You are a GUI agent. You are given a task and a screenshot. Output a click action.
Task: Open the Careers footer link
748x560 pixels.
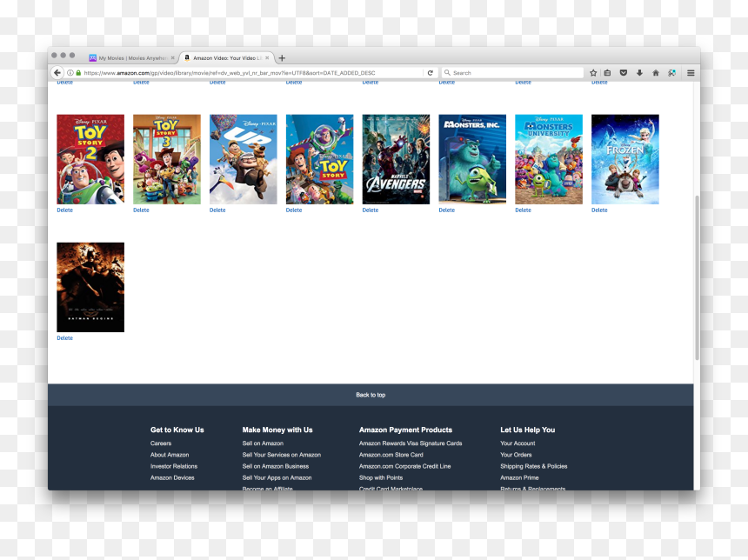(x=161, y=443)
